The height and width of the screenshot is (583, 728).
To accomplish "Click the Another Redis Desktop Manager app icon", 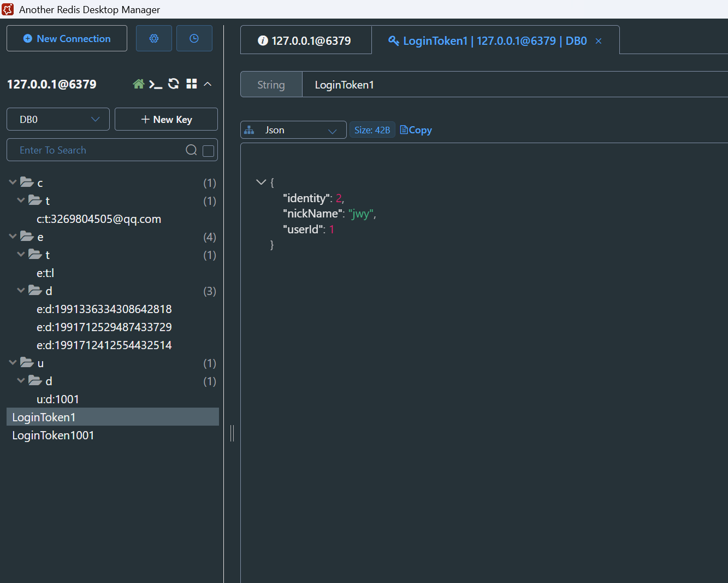I will pyautogui.click(x=8, y=9).
